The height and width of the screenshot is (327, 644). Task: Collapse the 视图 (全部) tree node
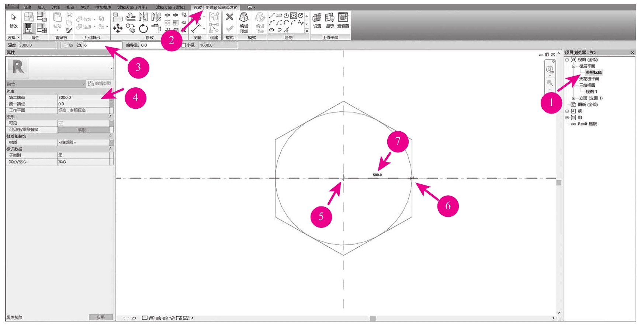pos(567,60)
